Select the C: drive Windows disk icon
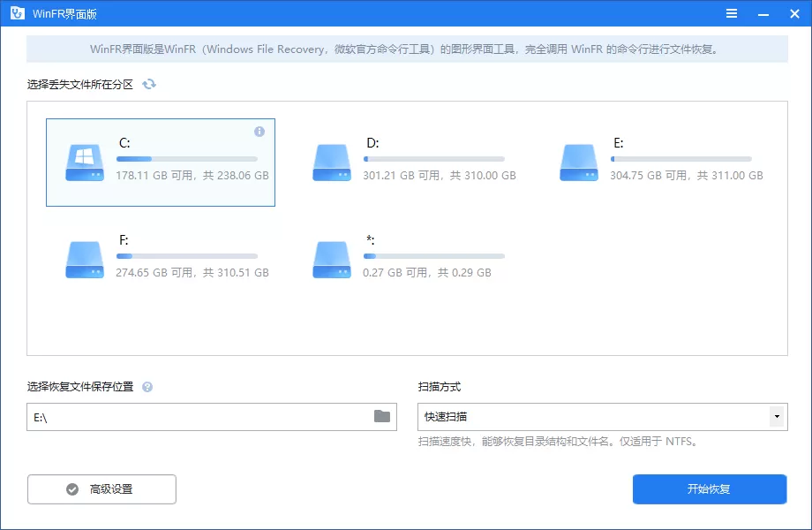 (x=85, y=163)
